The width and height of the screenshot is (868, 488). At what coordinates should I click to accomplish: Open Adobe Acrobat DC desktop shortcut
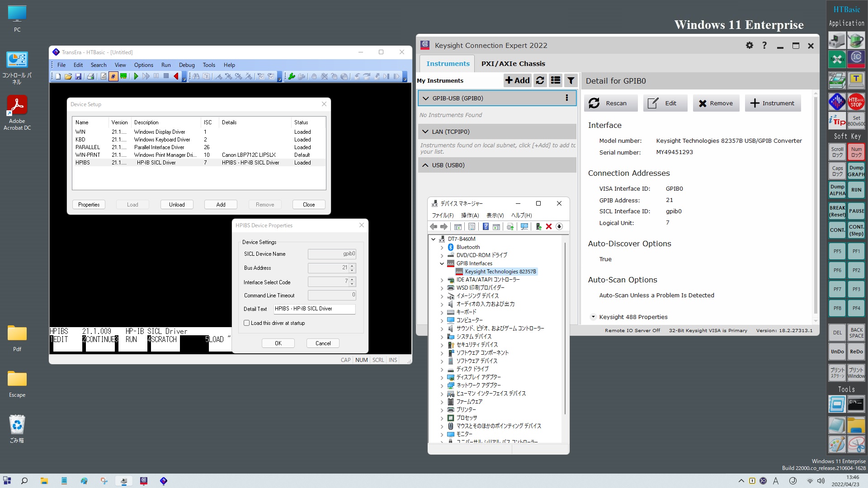click(x=17, y=113)
